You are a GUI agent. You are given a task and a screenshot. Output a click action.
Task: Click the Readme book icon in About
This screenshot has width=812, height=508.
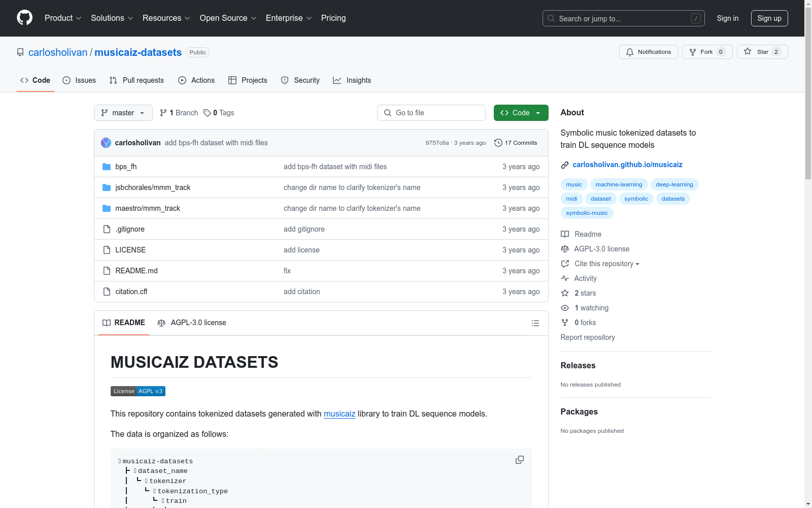[x=565, y=234]
